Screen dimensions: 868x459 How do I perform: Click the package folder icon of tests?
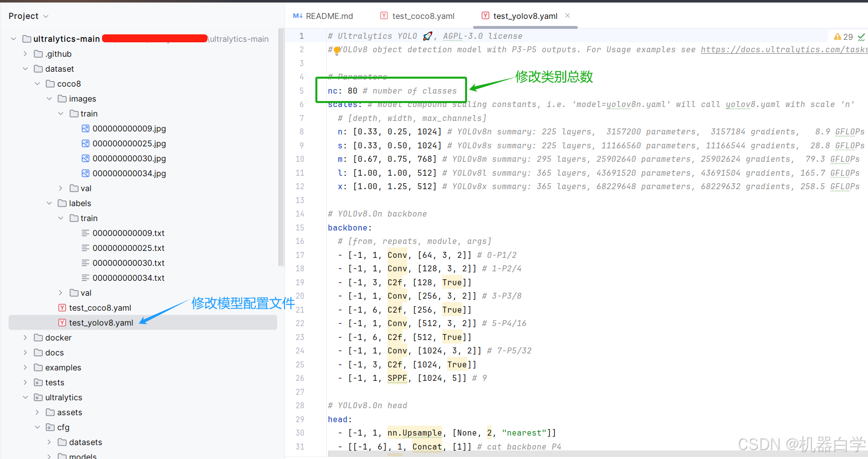point(38,382)
